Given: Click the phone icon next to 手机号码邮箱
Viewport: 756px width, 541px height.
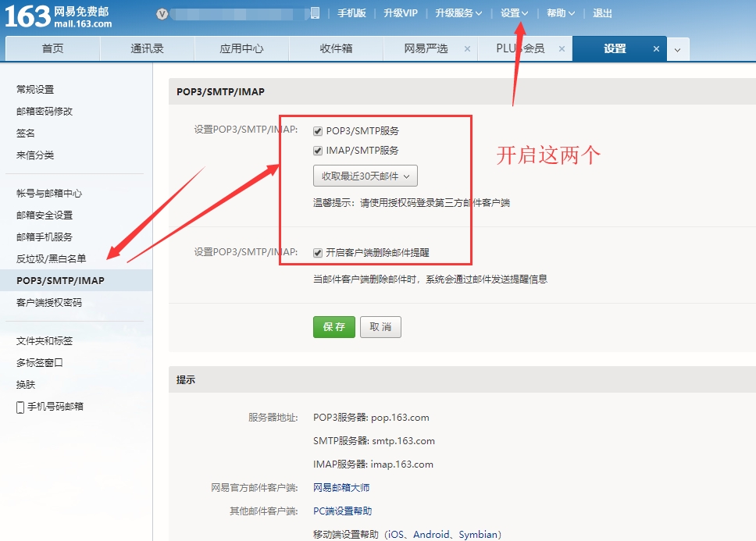Looking at the screenshot, I should click(x=20, y=407).
